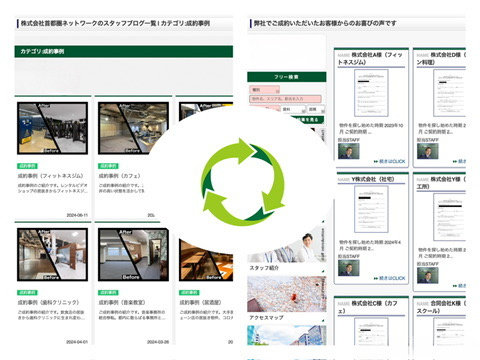Image resolution: width=480 pixels, height=360 pixels.
Task: Focus the 物件名、エリア名、駅名 search field
Action: [285, 99]
